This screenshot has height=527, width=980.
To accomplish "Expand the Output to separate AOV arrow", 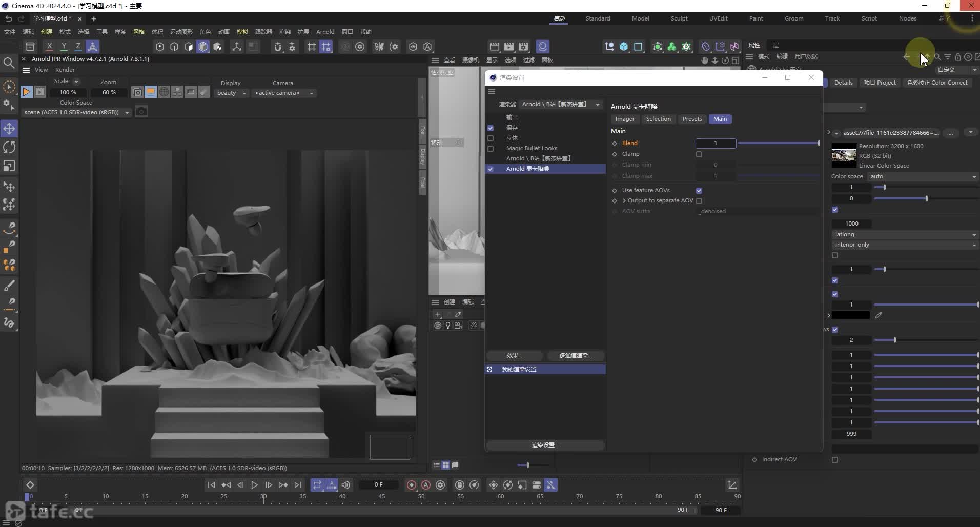I will pyautogui.click(x=624, y=201).
